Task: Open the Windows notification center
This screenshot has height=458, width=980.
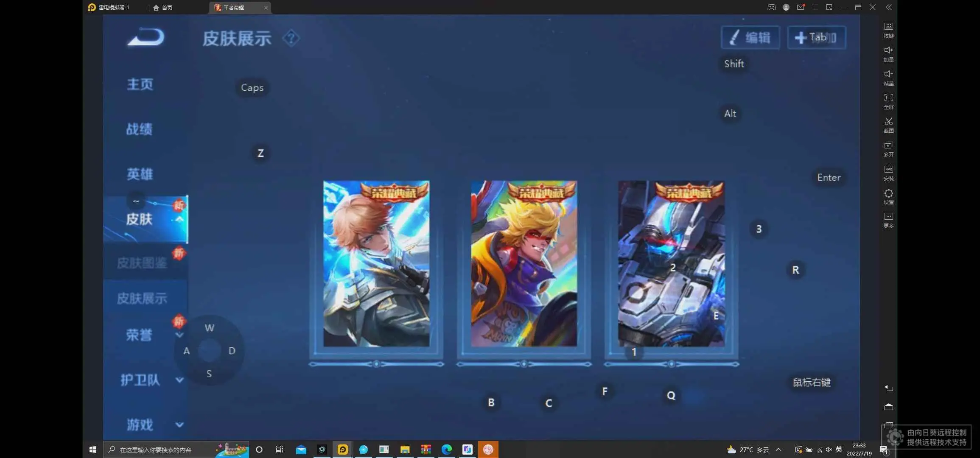Action: coord(884,450)
